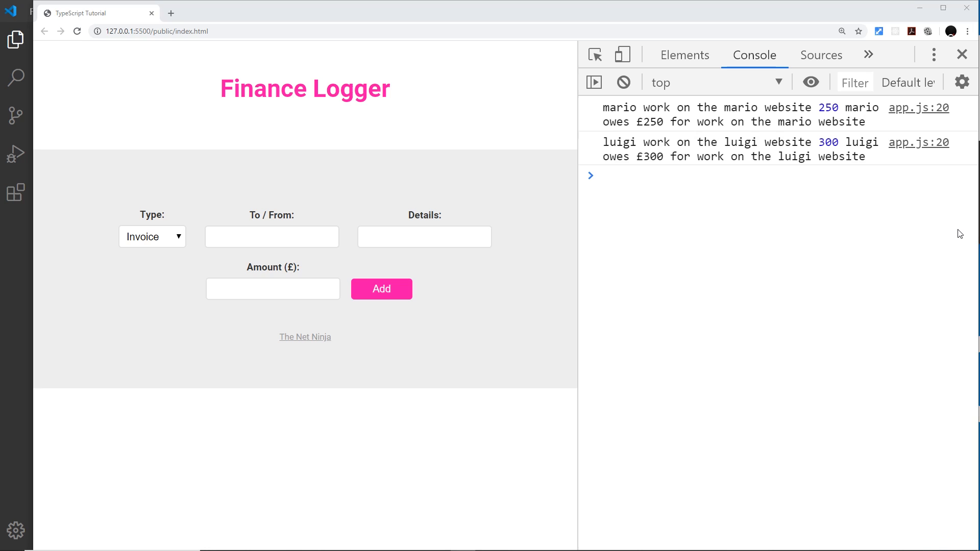Screen dimensions: 980x551
Task: Show the console sidebar
Action: [594, 82]
